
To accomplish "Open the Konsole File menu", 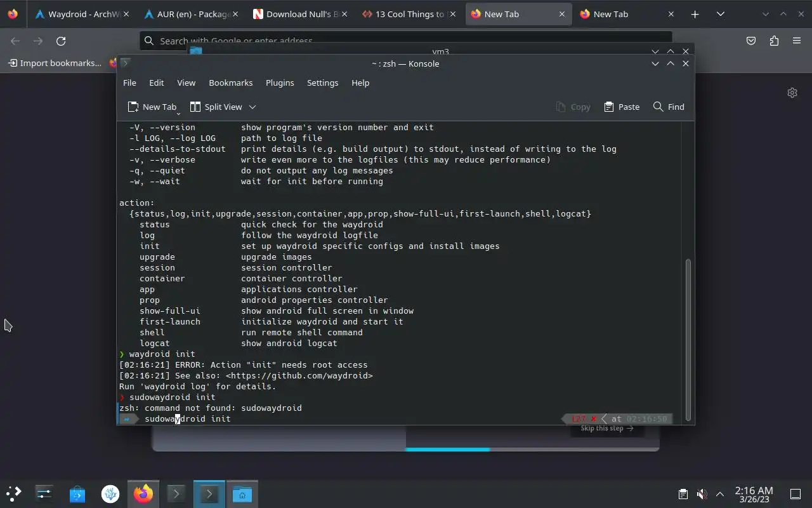I will 129,83.
